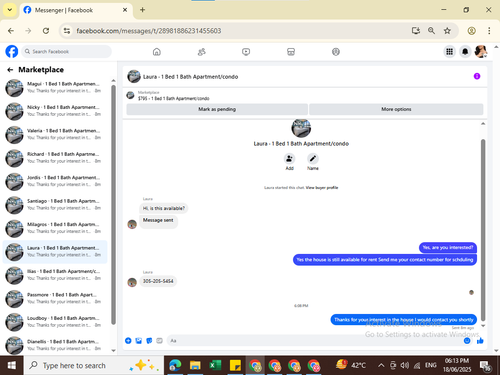The image size is (500, 375).
Task: Open Chrome zoom magnifier icon
Action: 431,31
